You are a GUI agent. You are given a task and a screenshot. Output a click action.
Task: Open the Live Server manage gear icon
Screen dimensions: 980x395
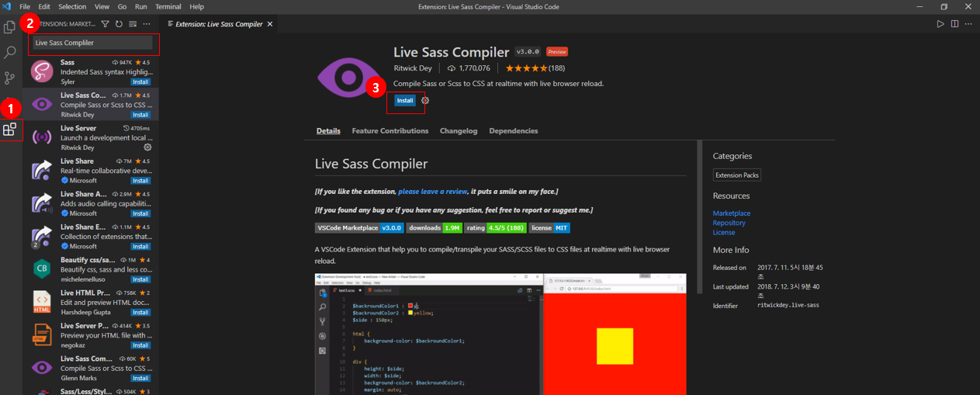147,147
